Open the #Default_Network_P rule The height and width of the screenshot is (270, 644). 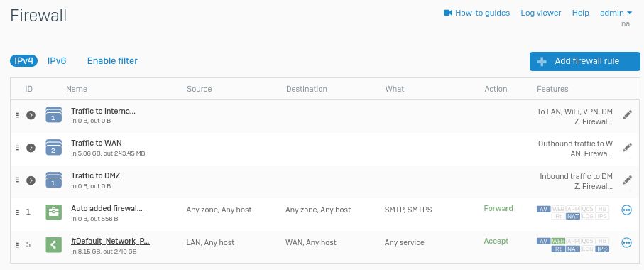point(110,242)
